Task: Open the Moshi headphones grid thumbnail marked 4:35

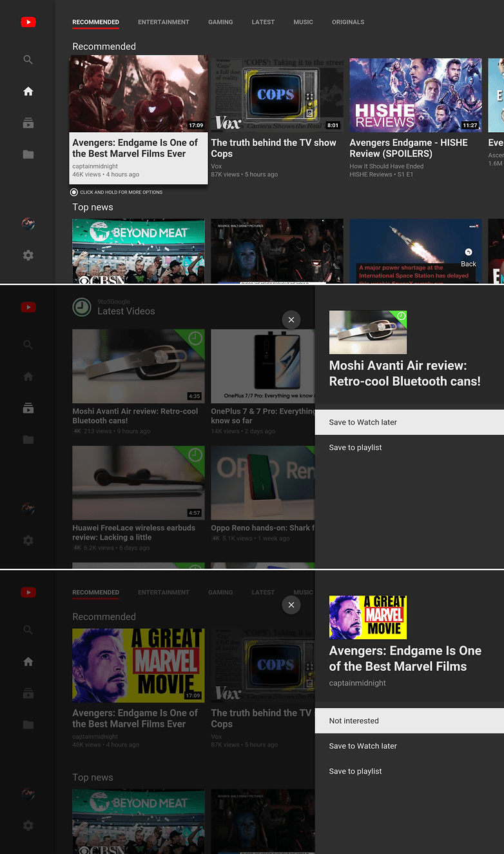Action: tap(139, 366)
